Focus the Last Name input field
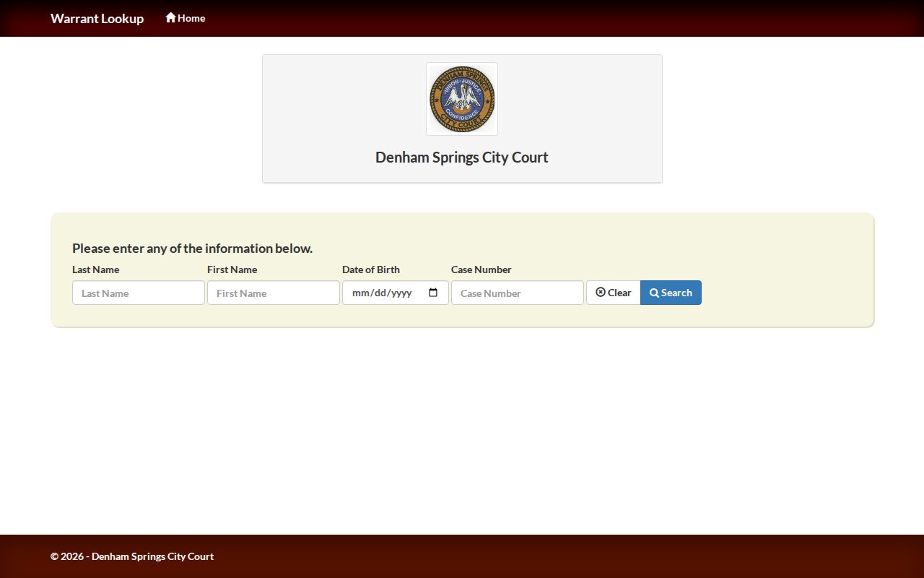 [139, 293]
